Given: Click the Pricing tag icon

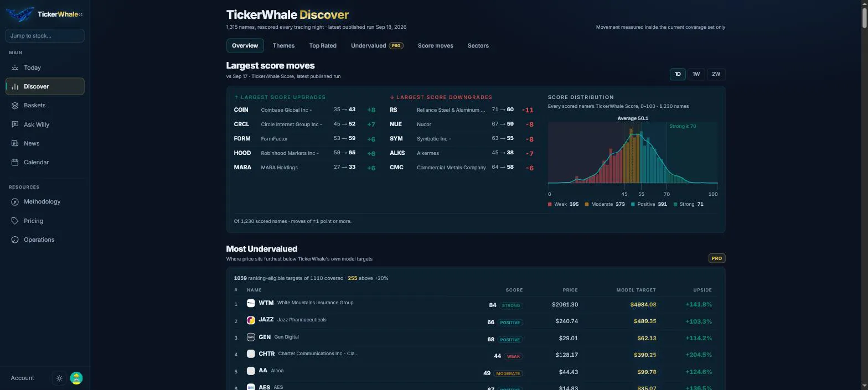Looking at the screenshot, I should tap(15, 221).
